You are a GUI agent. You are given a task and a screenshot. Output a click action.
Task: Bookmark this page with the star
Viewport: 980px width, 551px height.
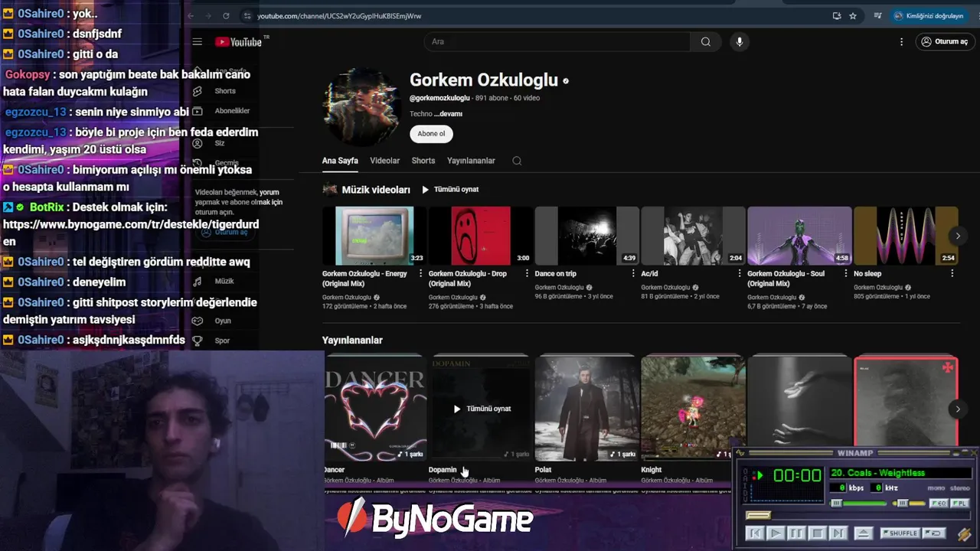(x=853, y=16)
